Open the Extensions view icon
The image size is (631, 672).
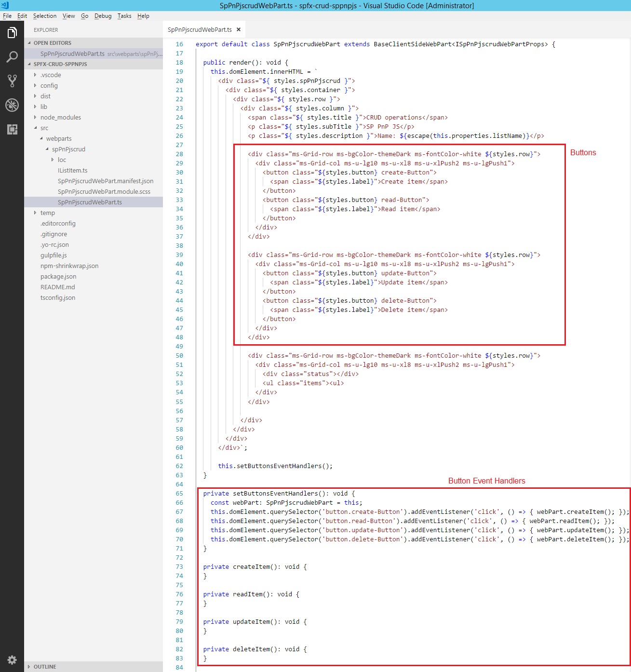point(12,129)
